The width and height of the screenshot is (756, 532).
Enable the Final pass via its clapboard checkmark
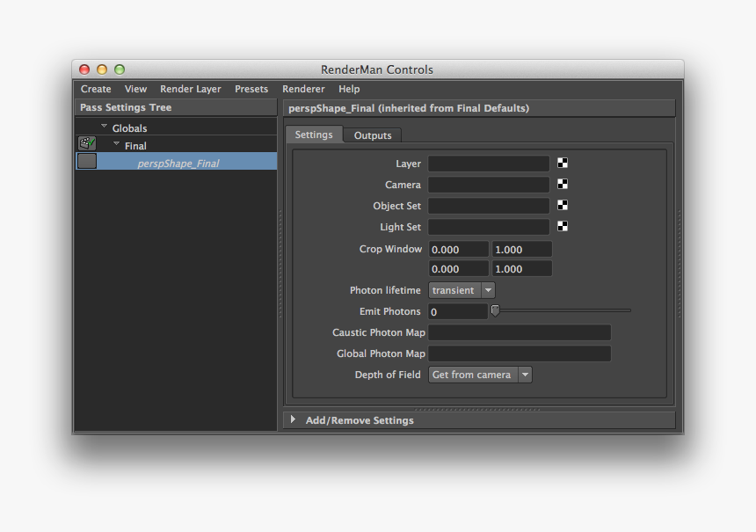coord(86,142)
